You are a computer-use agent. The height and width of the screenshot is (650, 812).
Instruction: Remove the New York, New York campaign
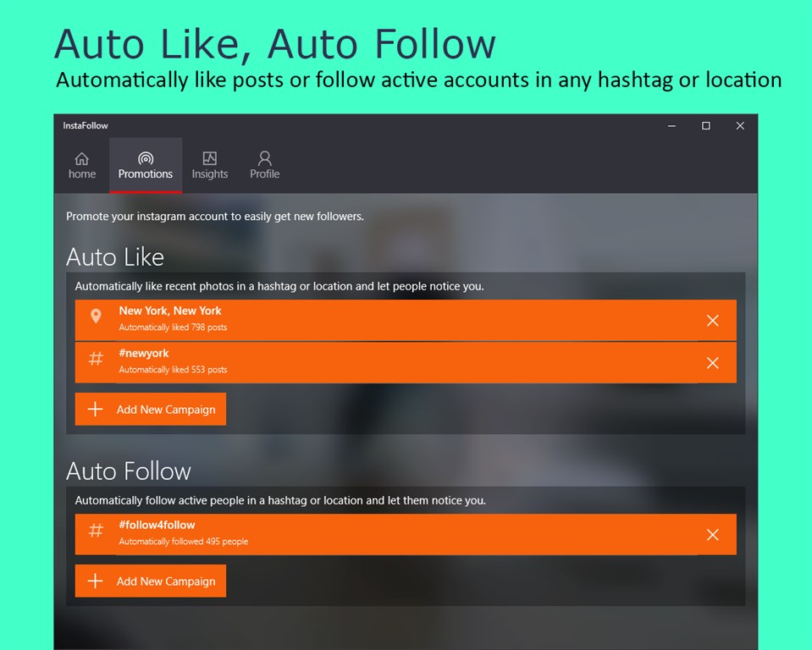pyautogui.click(x=712, y=321)
